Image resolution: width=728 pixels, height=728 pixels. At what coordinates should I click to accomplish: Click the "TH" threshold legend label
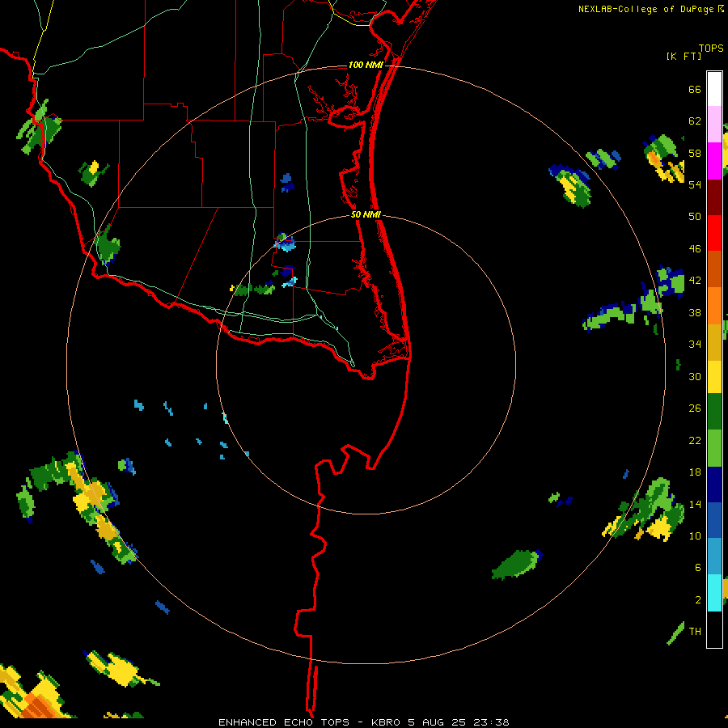click(x=695, y=632)
